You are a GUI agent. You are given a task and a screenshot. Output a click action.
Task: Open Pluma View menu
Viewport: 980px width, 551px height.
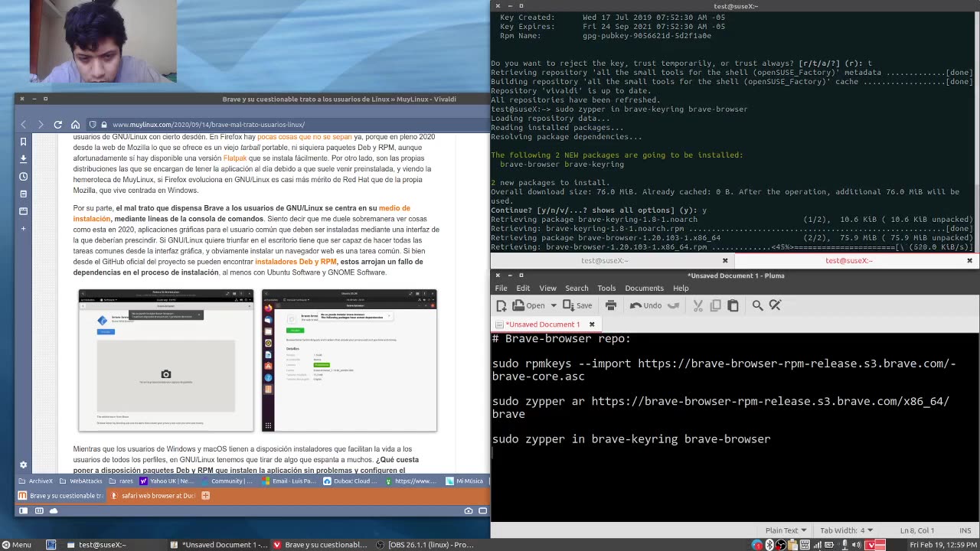(547, 288)
